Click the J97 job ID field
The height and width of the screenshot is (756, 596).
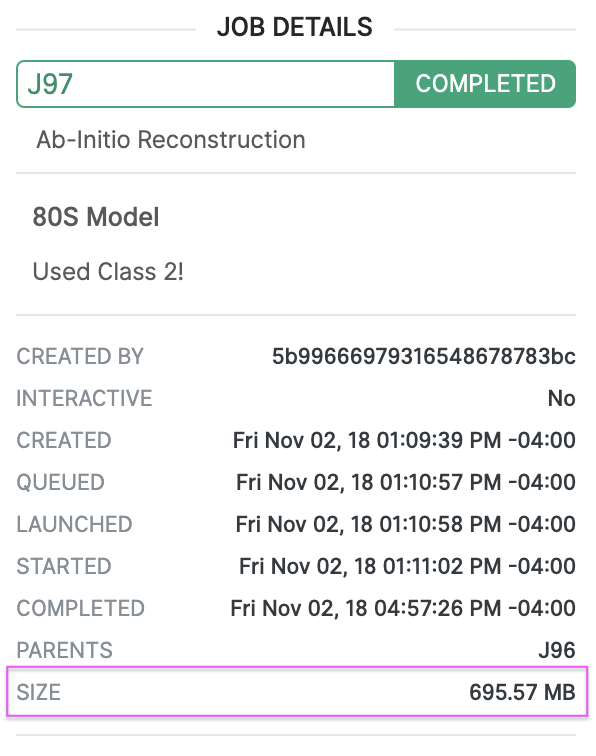pyautogui.click(x=205, y=84)
